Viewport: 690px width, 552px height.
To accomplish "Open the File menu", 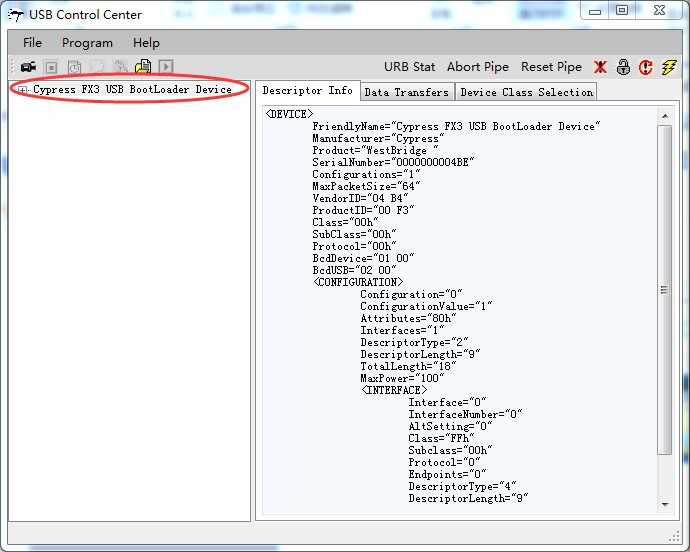I will (x=32, y=43).
